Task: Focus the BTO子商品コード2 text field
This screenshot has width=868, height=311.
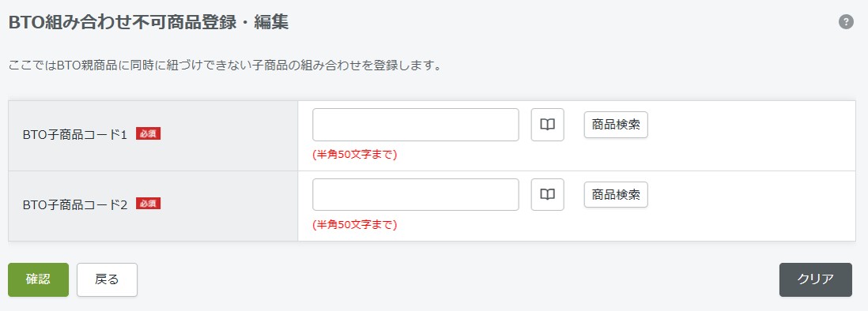Action: 416,194
